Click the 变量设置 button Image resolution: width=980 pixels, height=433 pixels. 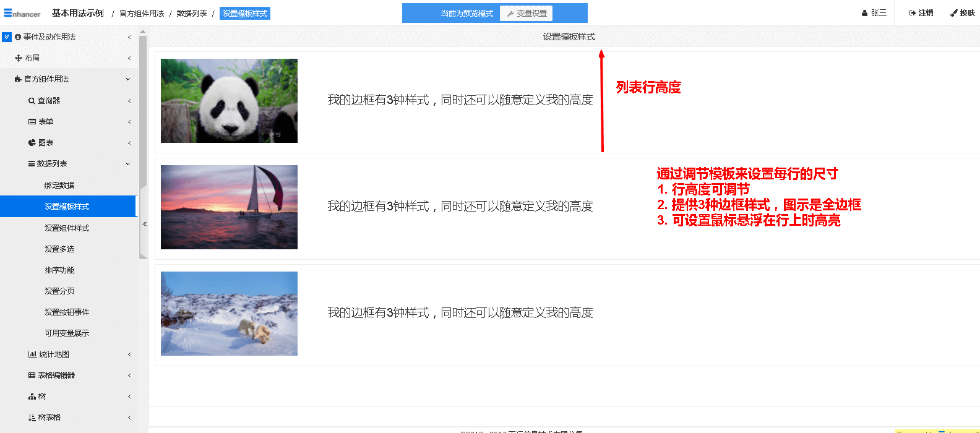click(527, 14)
